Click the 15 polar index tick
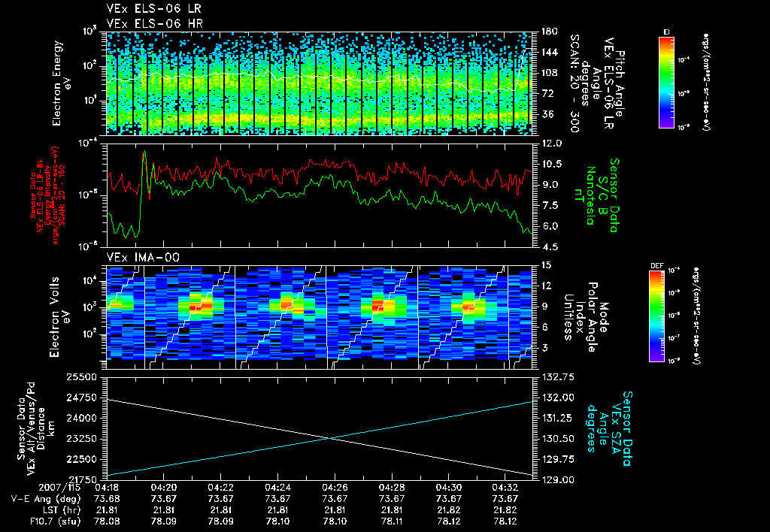This screenshot has height=532, width=770. 546,265
